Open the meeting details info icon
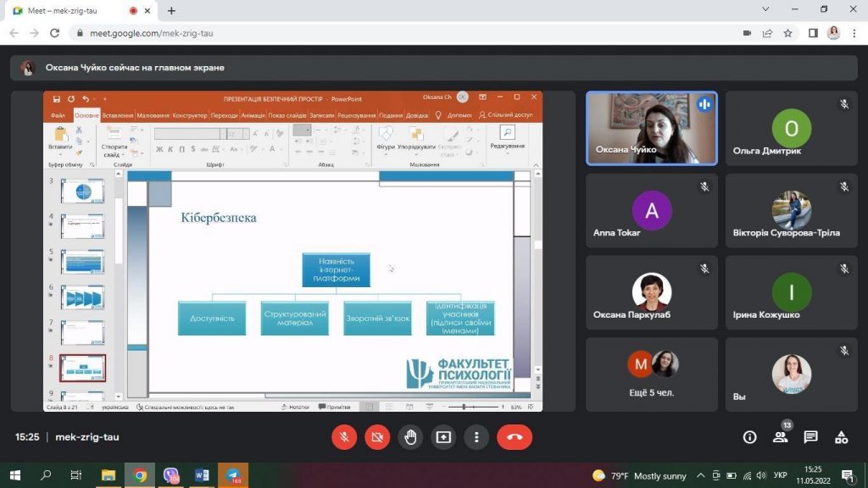The height and width of the screenshot is (488, 868). [749, 437]
